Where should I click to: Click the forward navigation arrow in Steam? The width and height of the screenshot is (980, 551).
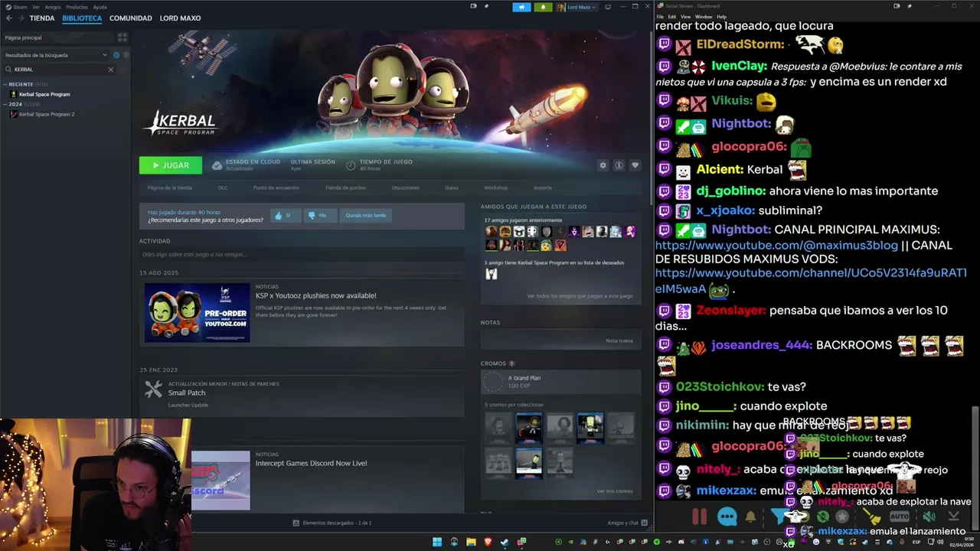click(x=21, y=18)
